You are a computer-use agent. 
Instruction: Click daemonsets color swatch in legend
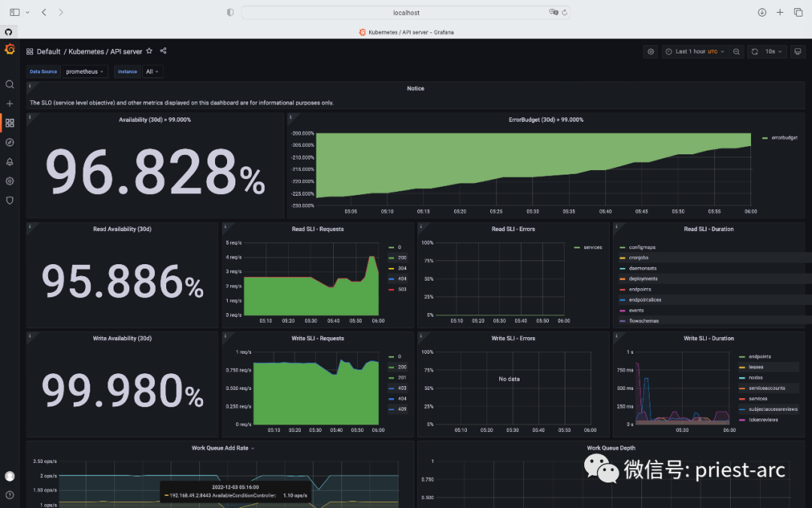[x=623, y=269]
